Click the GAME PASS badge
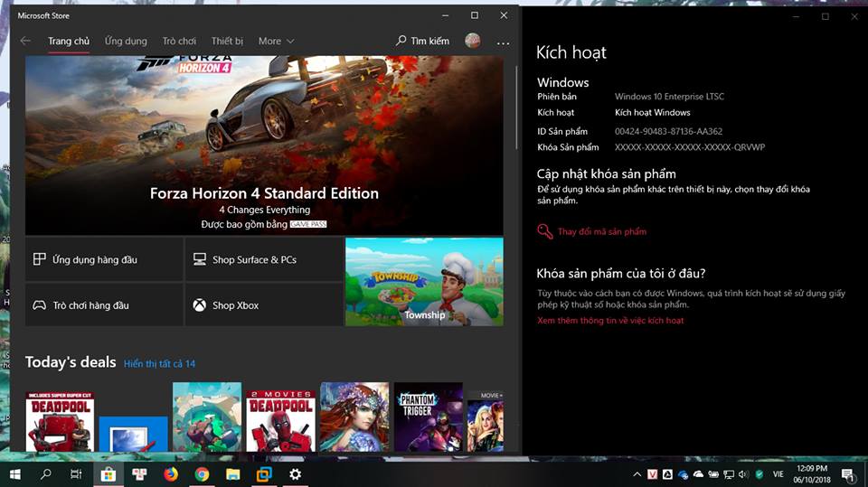The height and width of the screenshot is (487, 868). [x=308, y=224]
